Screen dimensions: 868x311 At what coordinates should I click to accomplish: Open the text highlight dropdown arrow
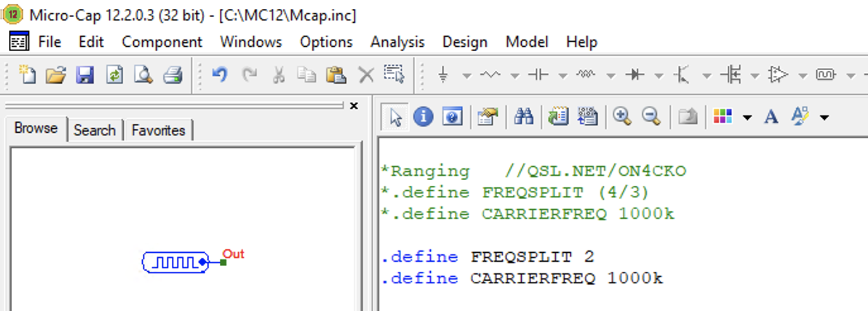point(824,118)
